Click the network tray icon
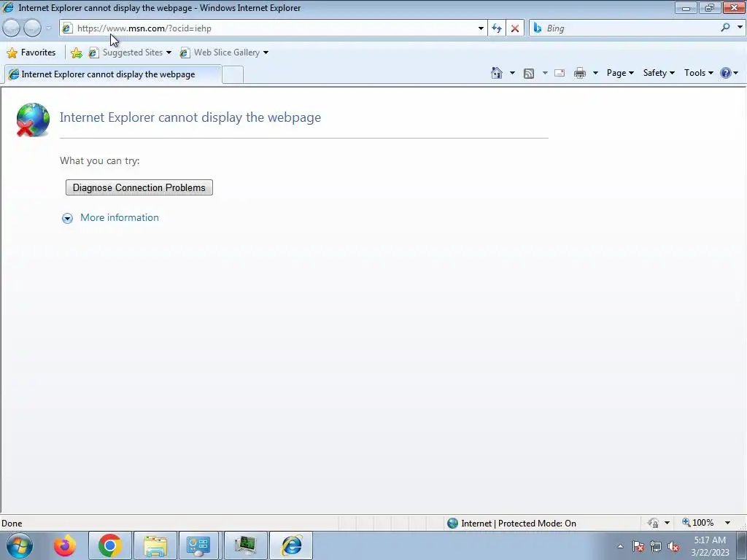 [x=656, y=546]
